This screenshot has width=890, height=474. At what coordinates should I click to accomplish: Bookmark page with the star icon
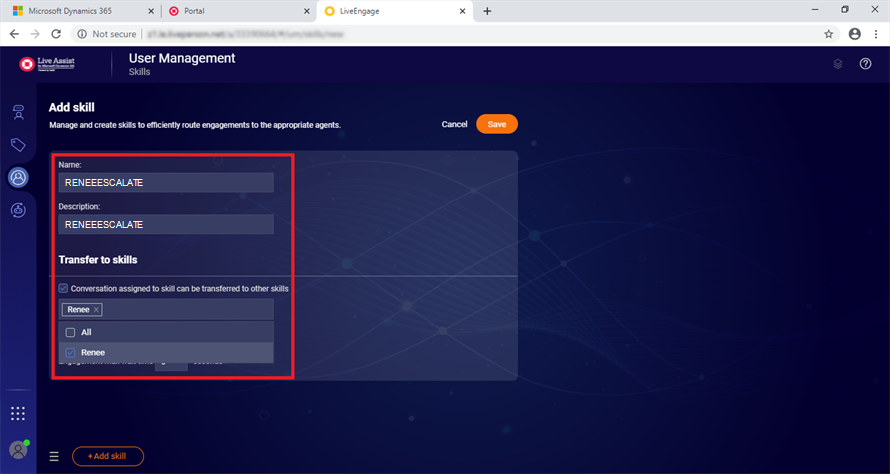click(828, 33)
